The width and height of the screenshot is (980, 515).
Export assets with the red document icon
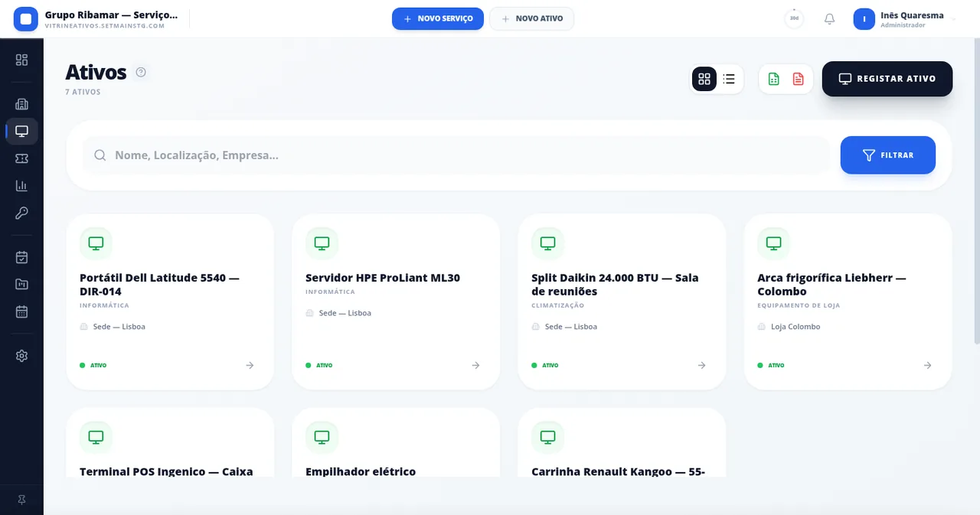tap(799, 79)
